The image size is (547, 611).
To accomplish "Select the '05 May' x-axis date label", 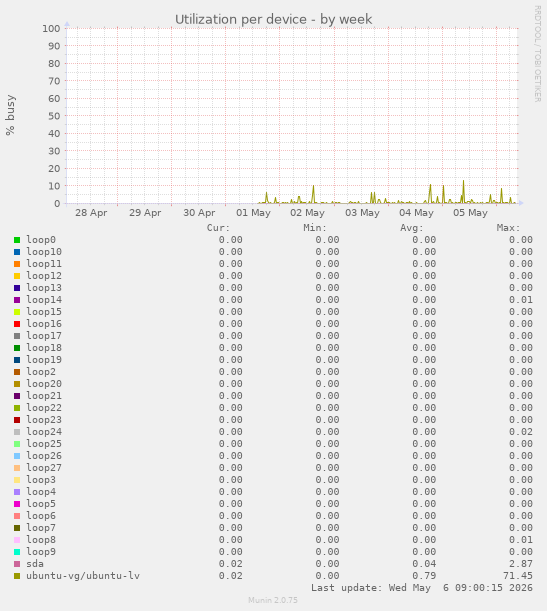I will (470, 213).
